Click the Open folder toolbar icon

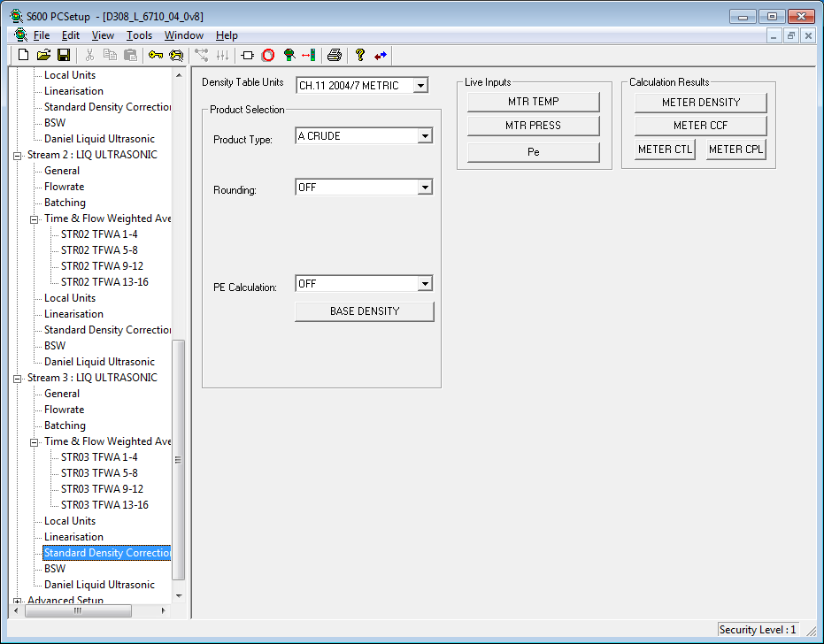(x=43, y=55)
